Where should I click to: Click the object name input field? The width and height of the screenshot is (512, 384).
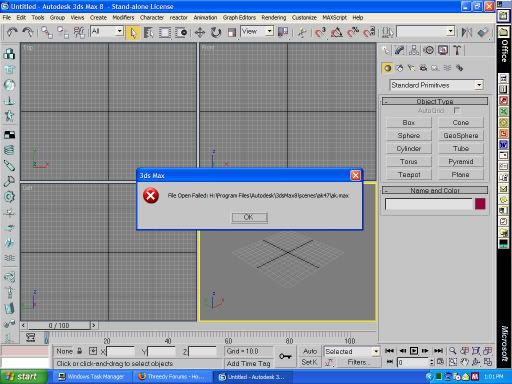[x=429, y=204]
